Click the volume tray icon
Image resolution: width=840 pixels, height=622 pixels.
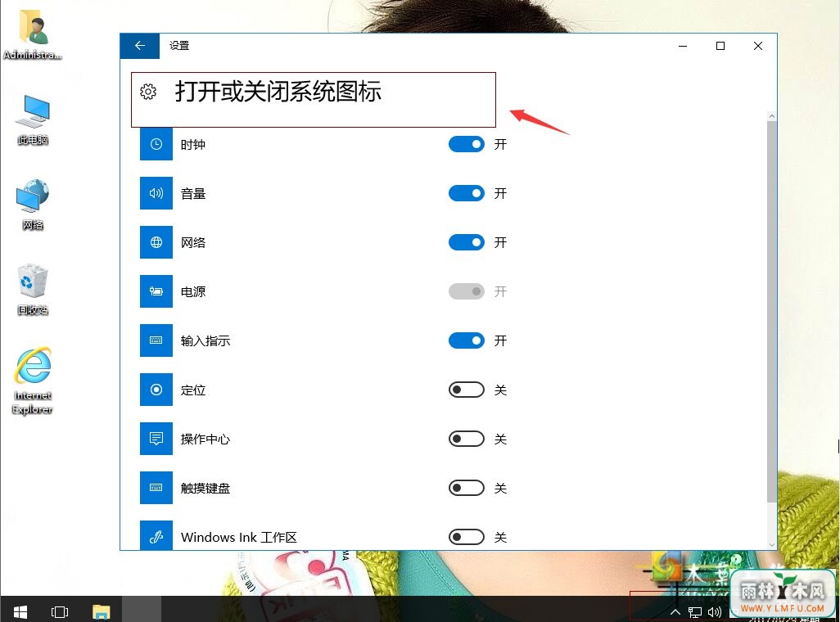[x=715, y=612]
